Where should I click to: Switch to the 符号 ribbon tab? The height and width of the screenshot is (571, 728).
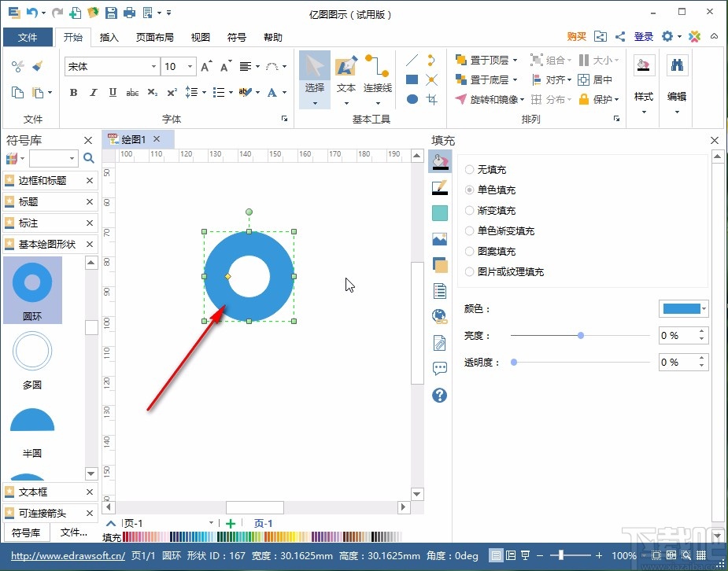[237, 37]
